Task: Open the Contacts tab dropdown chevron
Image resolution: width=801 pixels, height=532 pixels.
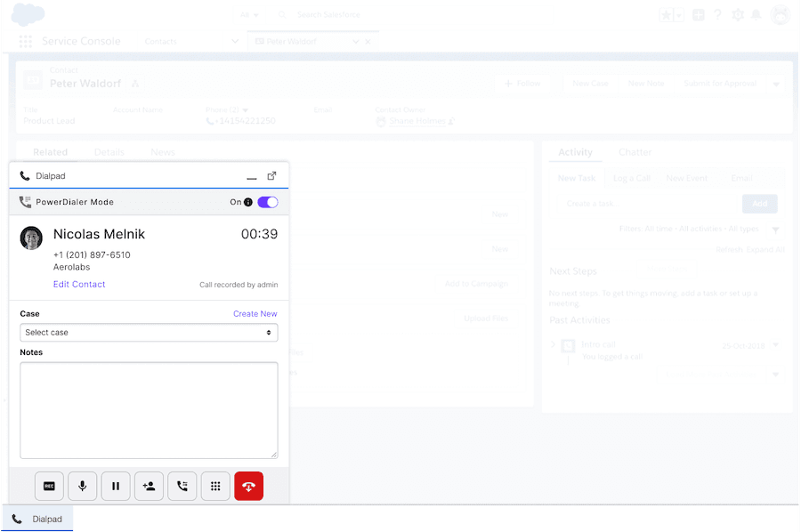Action: point(234,41)
